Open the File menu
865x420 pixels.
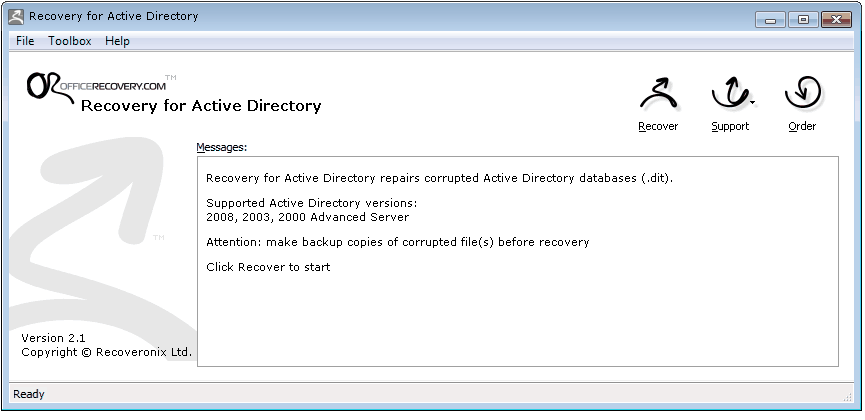(25, 41)
